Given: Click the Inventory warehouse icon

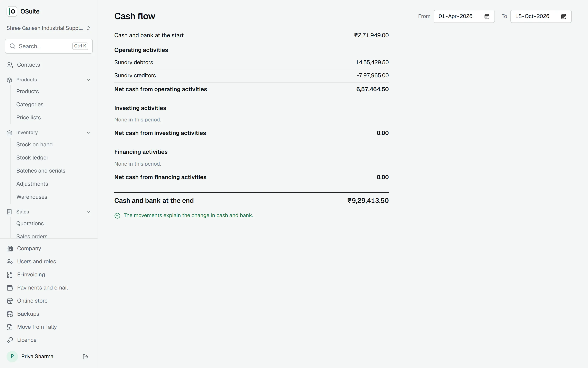Looking at the screenshot, I should 9,133.
